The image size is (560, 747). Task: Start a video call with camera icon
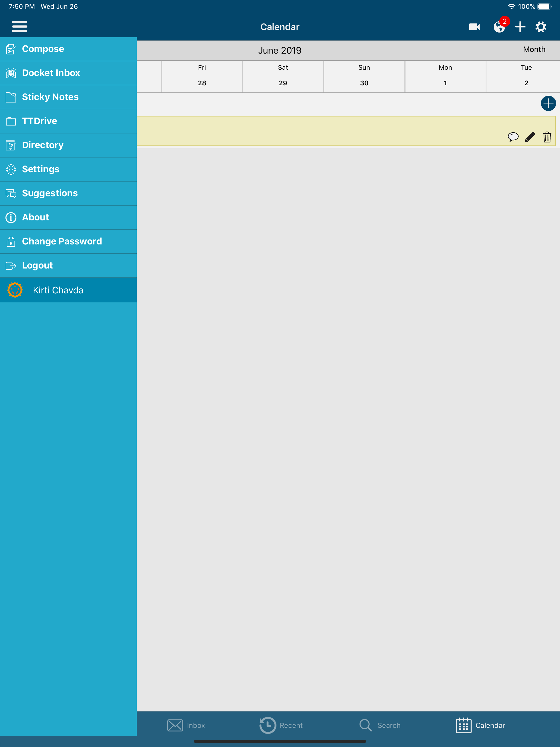474,27
